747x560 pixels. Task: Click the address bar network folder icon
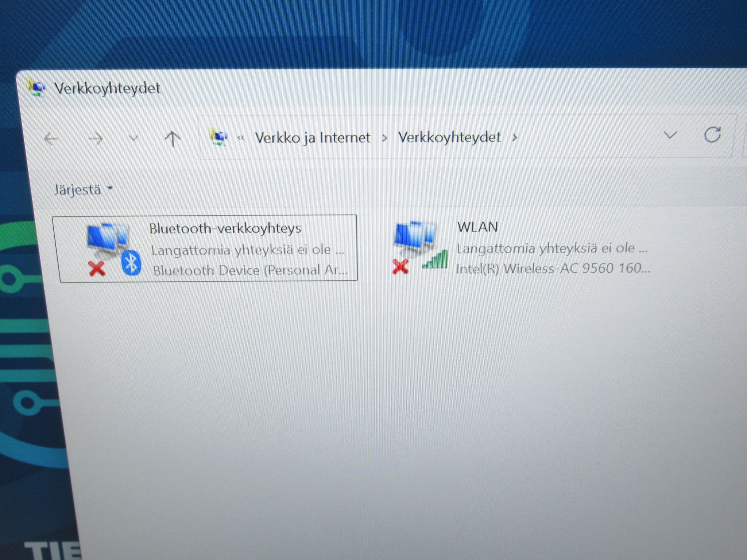tap(218, 137)
